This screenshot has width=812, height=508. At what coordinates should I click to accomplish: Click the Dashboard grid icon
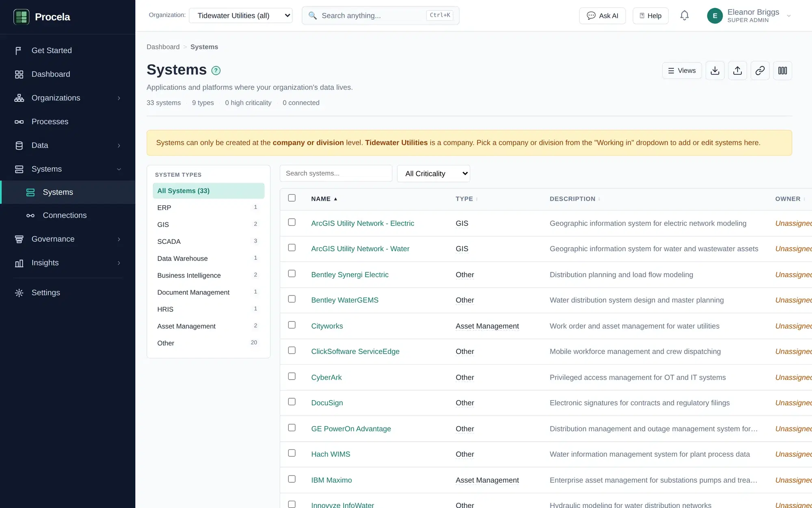(19, 74)
